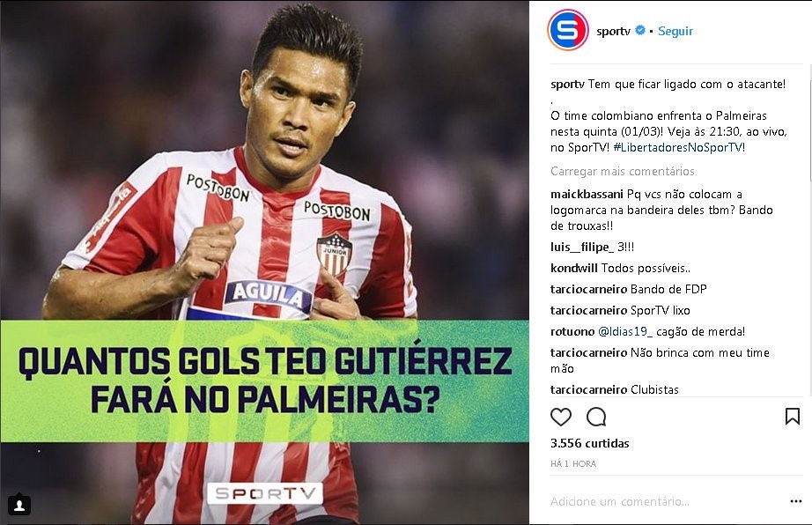The height and width of the screenshot is (525, 812).
Task: Open the #LibertadoresNoSporTV hashtag
Action: (x=678, y=147)
